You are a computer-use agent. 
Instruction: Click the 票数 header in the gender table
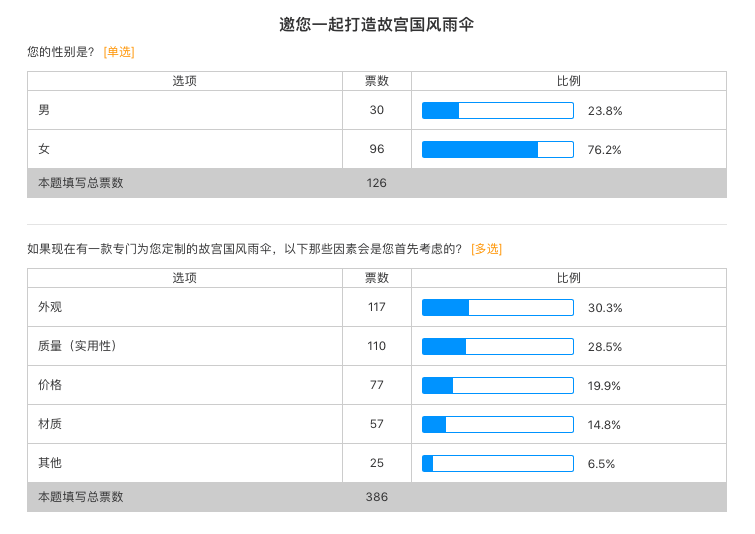click(x=377, y=81)
